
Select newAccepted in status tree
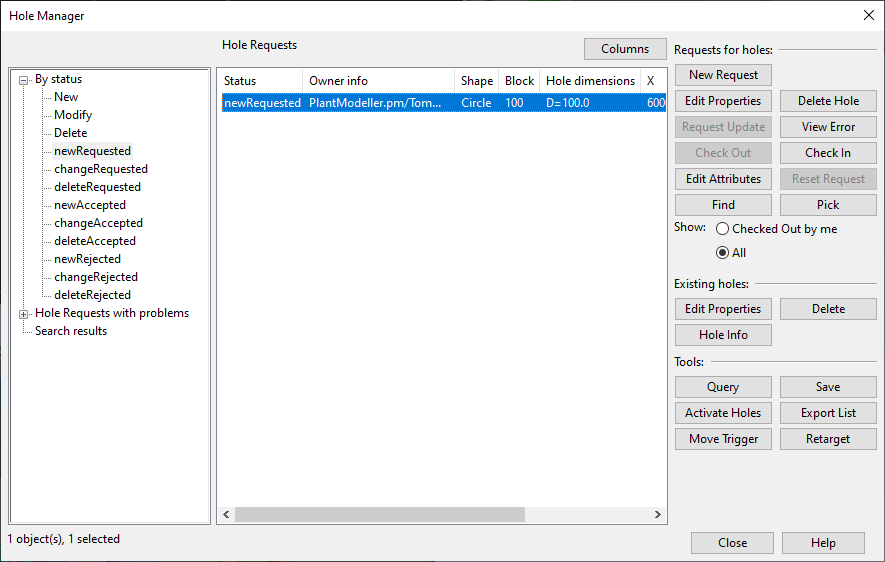click(90, 205)
